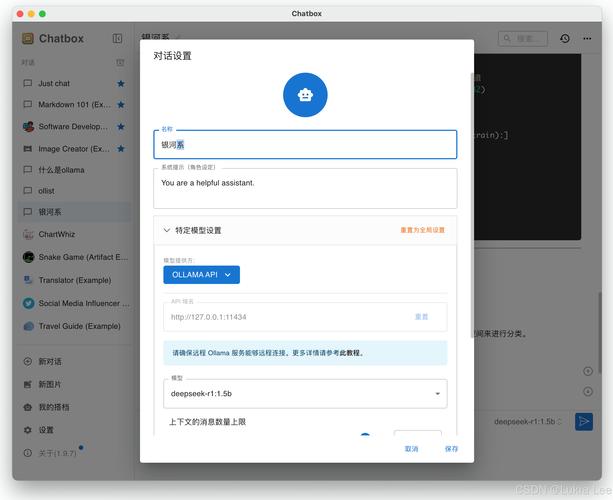Open the OLLAMA API provider dropdown
The height and width of the screenshot is (500, 613).
coord(202,275)
